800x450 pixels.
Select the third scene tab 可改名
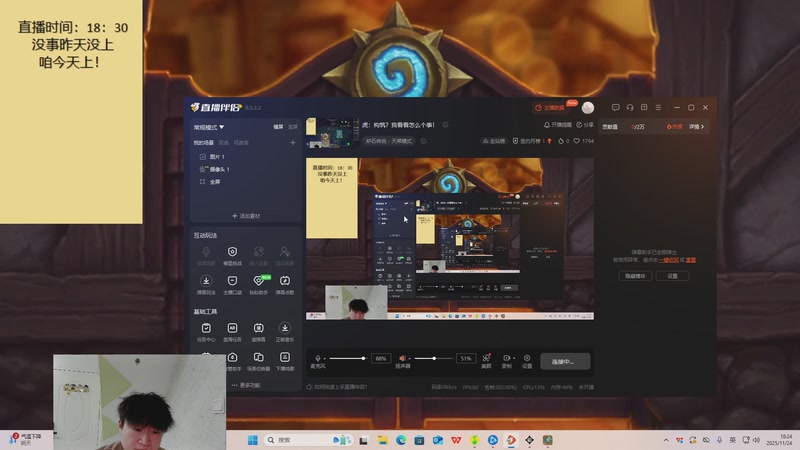tap(241, 143)
